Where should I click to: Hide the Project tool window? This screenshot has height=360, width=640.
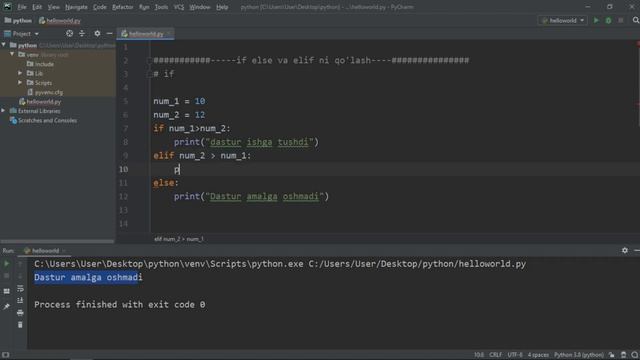tap(109, 33)
